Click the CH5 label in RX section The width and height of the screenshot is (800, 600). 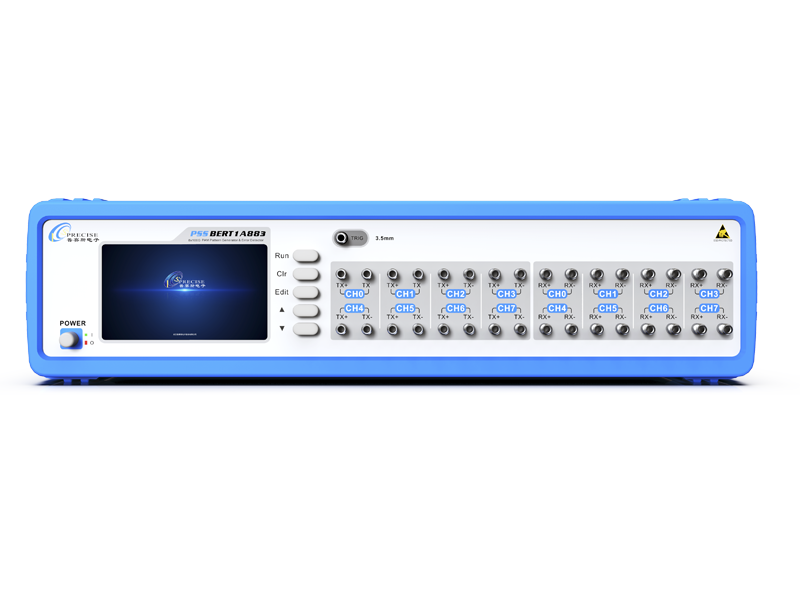(608, 308)
